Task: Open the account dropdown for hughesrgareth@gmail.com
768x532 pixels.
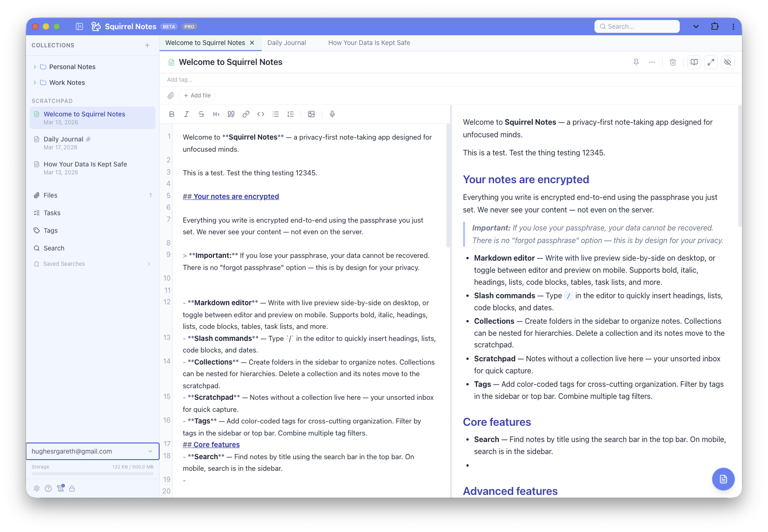Action: tap(92, 451)
